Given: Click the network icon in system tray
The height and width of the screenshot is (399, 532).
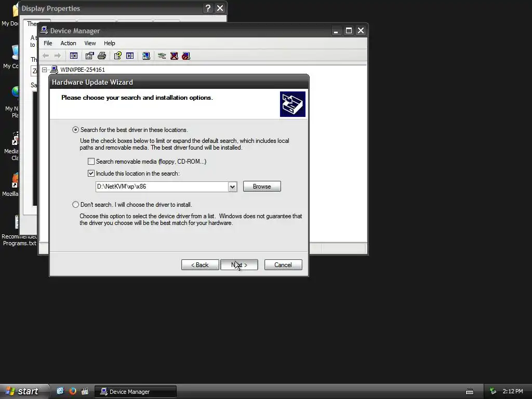Looking at the screenshot, I should (x=493, y=391).
